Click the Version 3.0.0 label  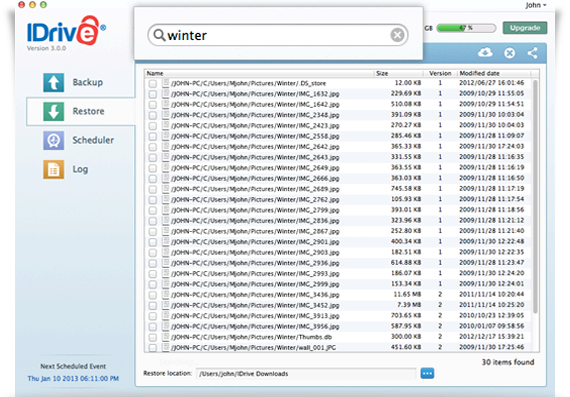[x=46, y=48]
